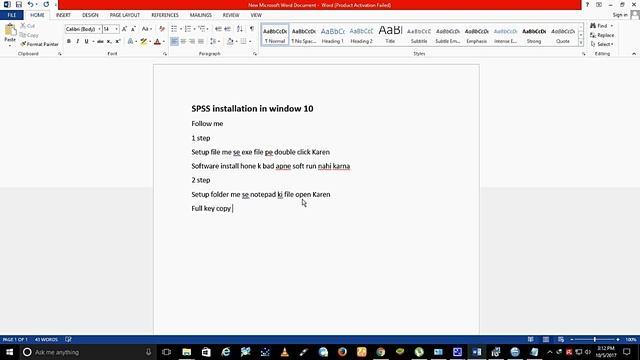
Task: Open Change Case dropdown
Action: click(x=146, y=29)
